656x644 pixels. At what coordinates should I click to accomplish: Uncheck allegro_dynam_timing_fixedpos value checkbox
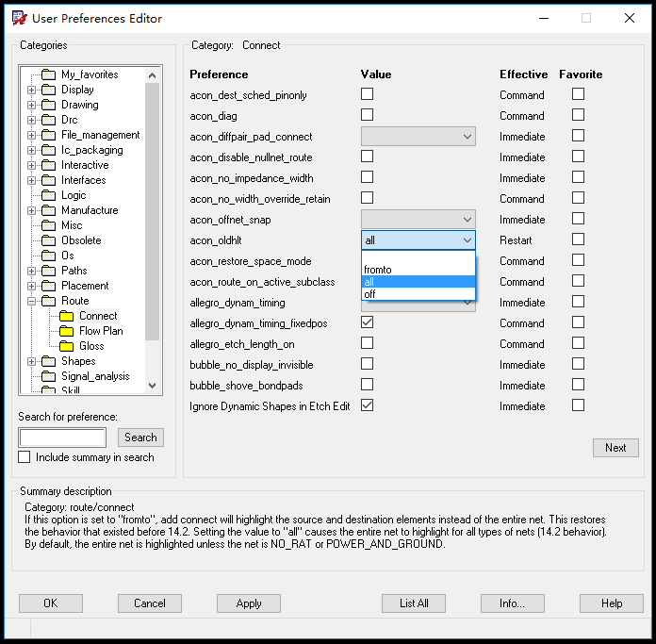[367, 322]
